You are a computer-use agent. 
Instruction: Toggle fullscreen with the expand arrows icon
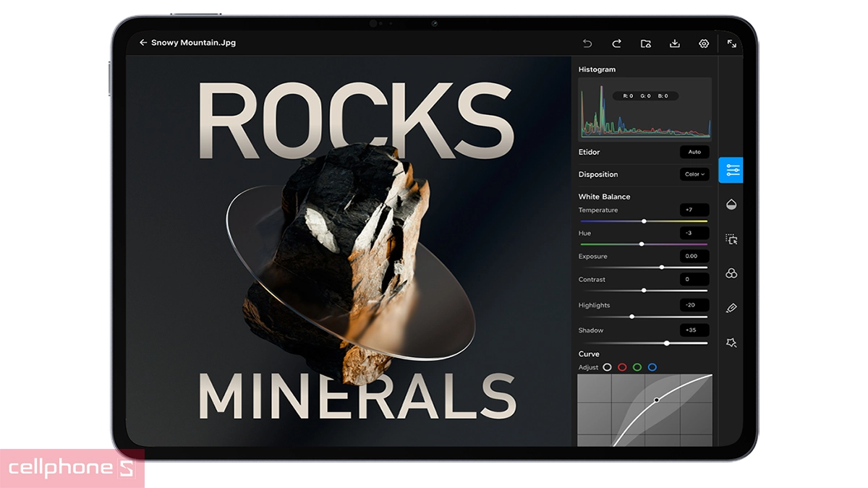732,43
